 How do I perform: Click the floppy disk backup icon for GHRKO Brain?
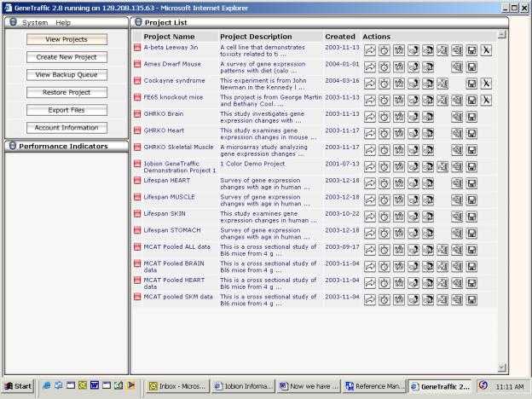(471, 117)
